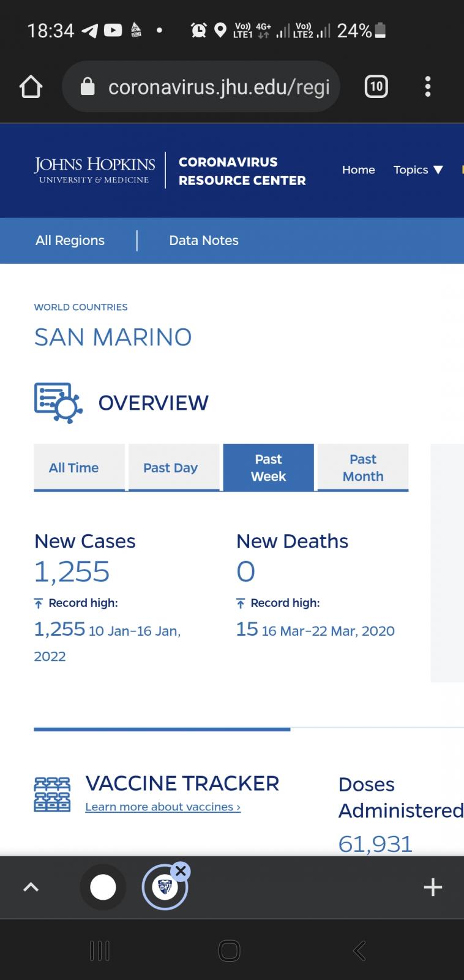Tap the Android recent apps button

tap(100, 951)
